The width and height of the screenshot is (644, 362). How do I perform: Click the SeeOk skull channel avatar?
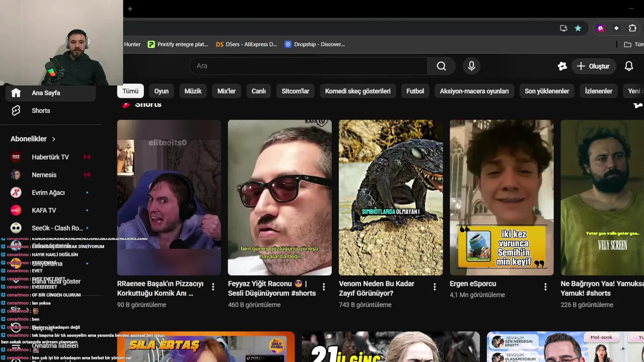click(x=16, y=228)
